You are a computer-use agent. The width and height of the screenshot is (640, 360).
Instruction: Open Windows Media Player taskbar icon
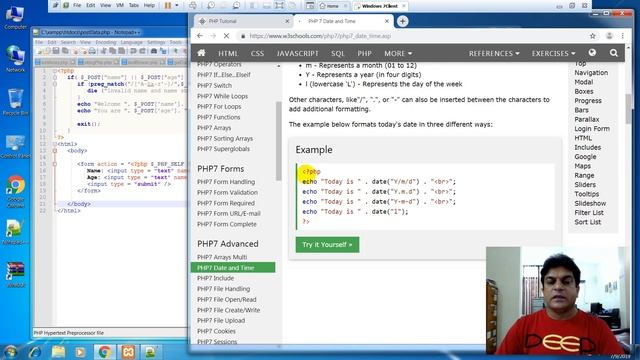[80, 351]
